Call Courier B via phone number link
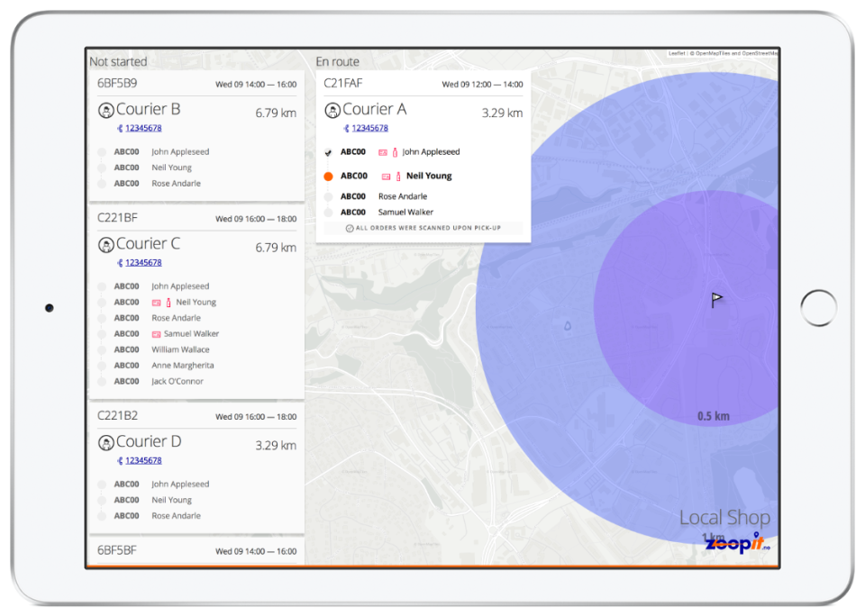Image resolution: width=865 pixels, height=616 pixels. 142,129
